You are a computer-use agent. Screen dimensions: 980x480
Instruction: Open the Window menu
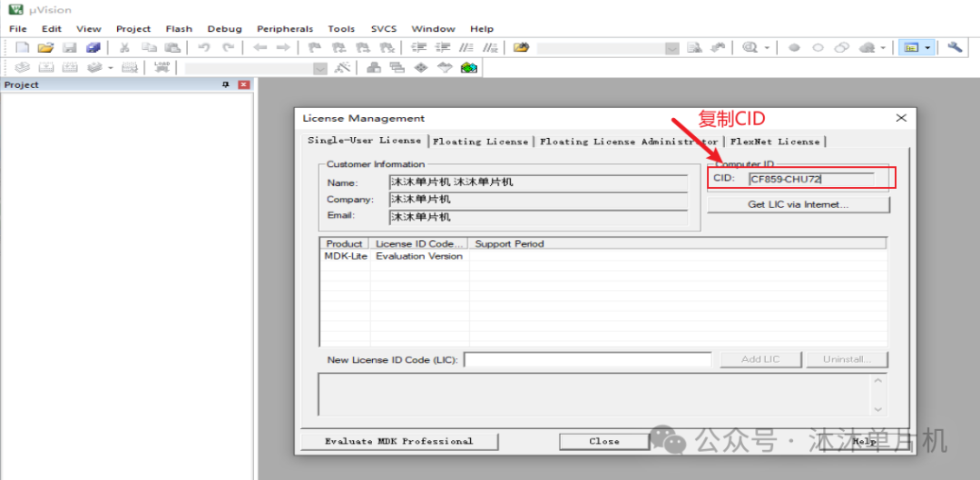click(x=433, y=29)
